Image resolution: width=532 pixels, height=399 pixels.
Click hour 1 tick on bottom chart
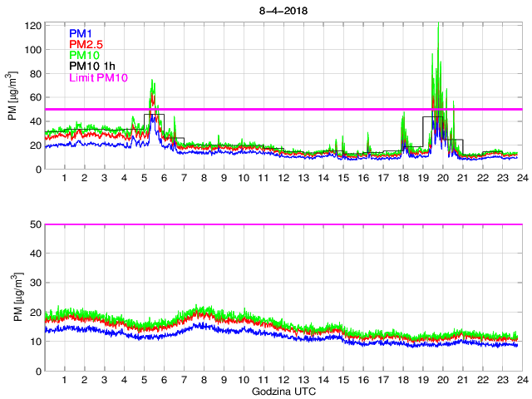[65, 380]
